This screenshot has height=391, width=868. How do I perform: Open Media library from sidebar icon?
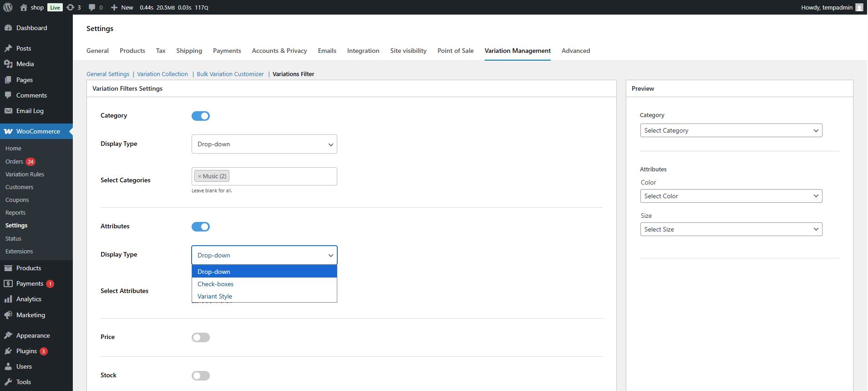[8, 64]
